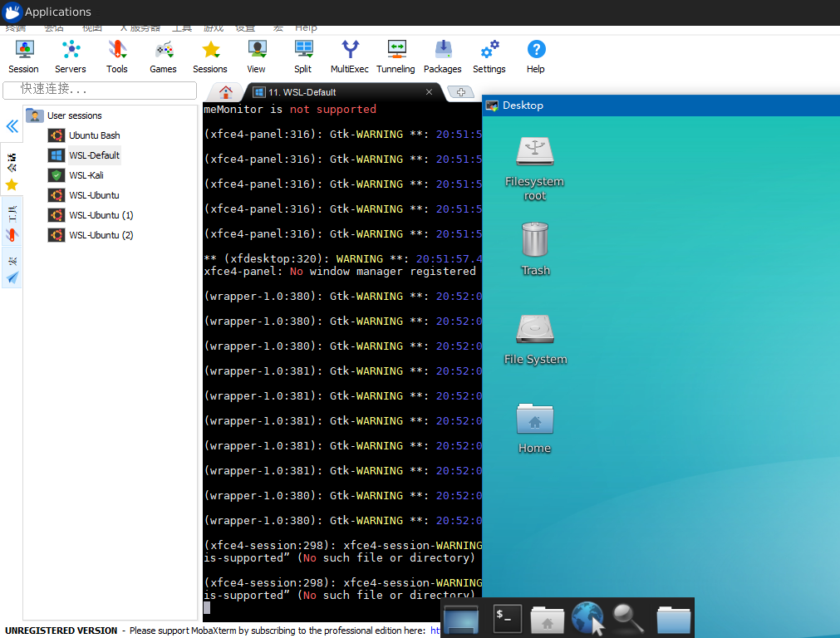Collapse the sidebar with double chevron
The width and height of the screenshot is (840, 638).
(12, 126)
